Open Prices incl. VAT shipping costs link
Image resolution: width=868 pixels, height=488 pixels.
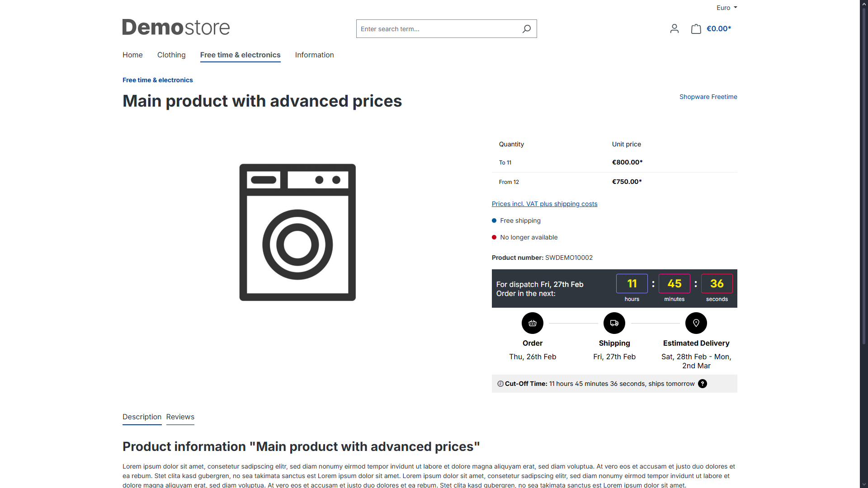point(544,204)
